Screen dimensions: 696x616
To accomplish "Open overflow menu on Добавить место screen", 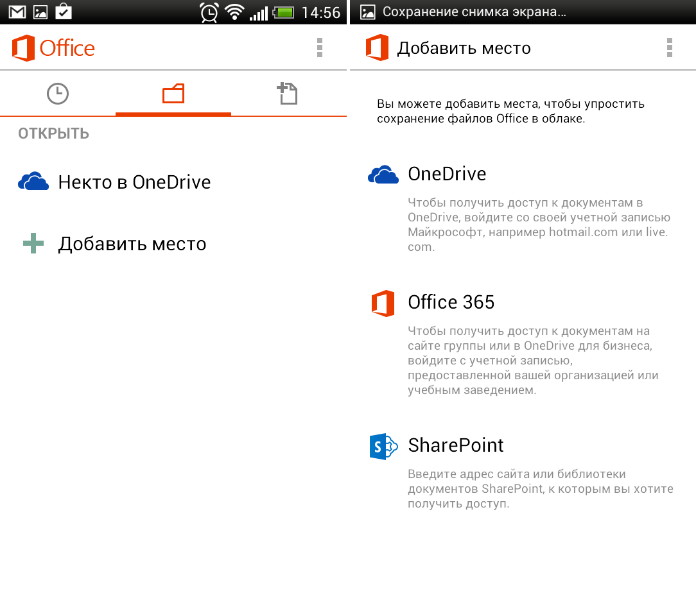I will pos(670,47).
